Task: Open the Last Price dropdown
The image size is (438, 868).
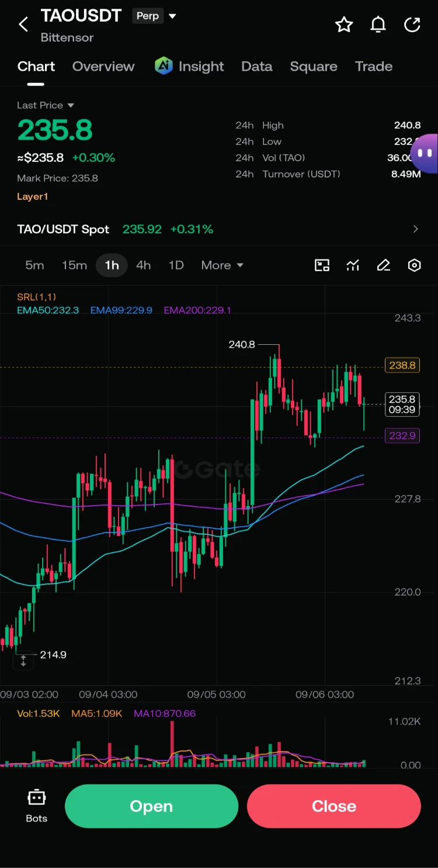Action: click(46, 105)
